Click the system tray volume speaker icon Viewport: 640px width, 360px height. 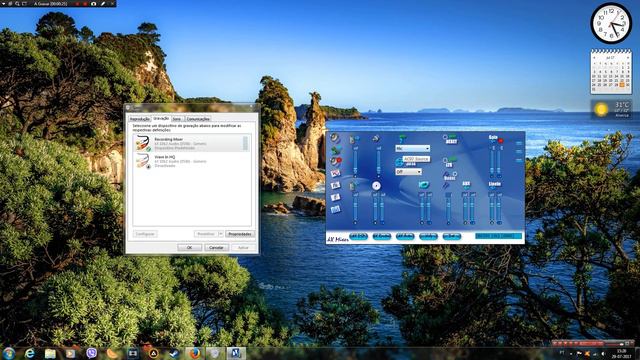click(x=603, y=353)
